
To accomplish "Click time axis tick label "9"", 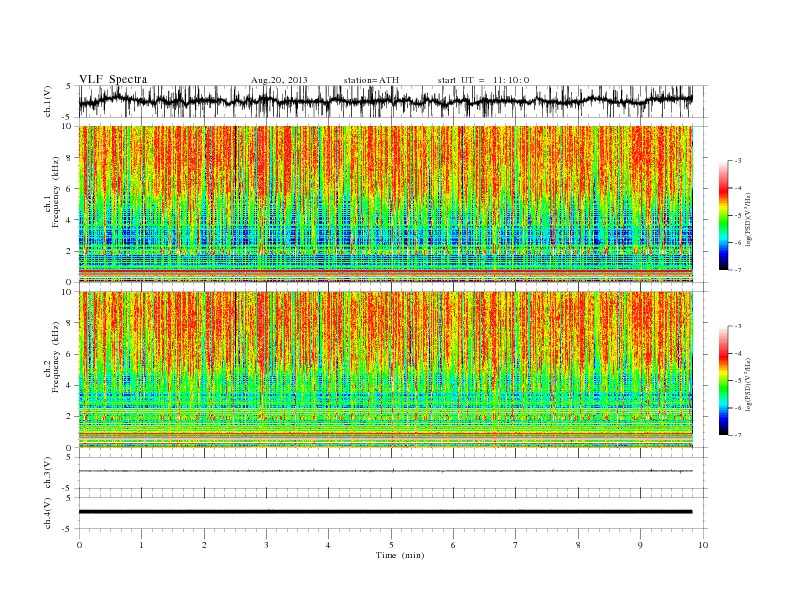I will (x=640, y=545).
